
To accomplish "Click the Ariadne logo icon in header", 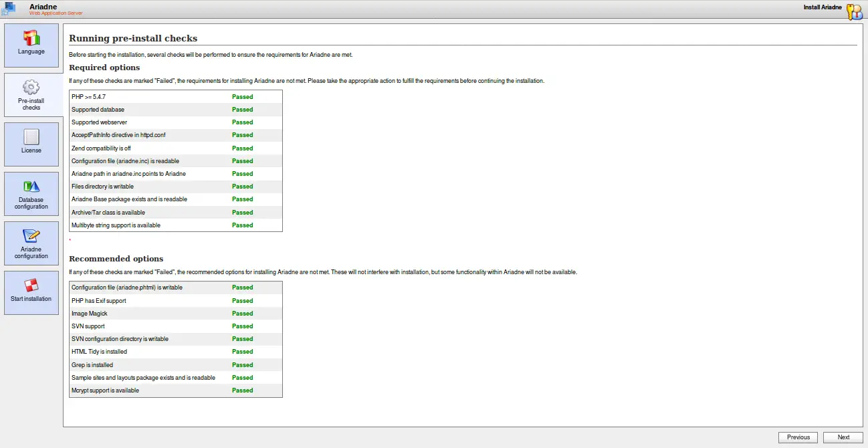I will pos(8,9).
